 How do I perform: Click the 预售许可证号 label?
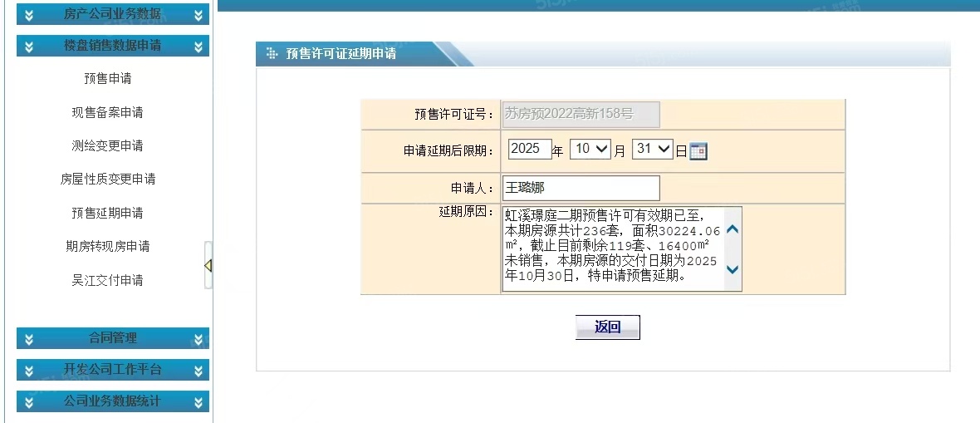pyautogui.click(x=454, y=115)
